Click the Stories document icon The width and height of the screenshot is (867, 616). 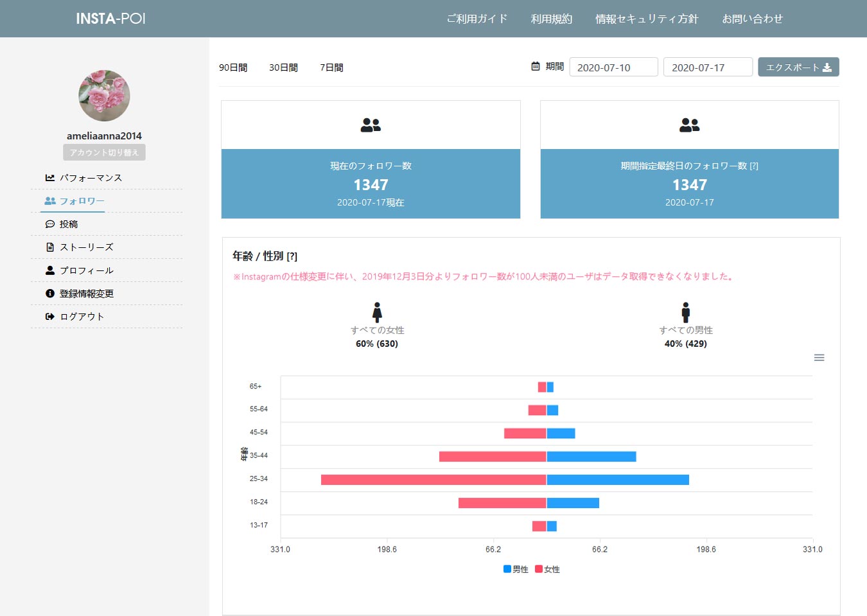click(x=50, y=247)
